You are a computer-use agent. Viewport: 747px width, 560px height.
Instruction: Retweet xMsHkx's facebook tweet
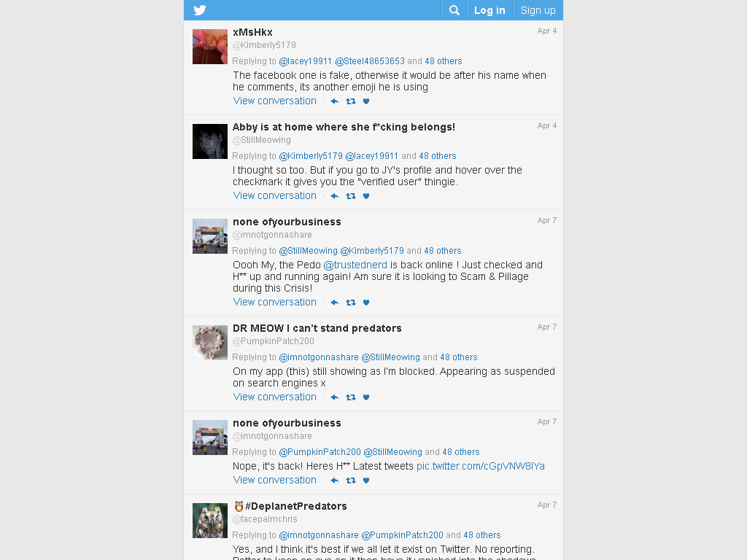(x=351, y=101)
